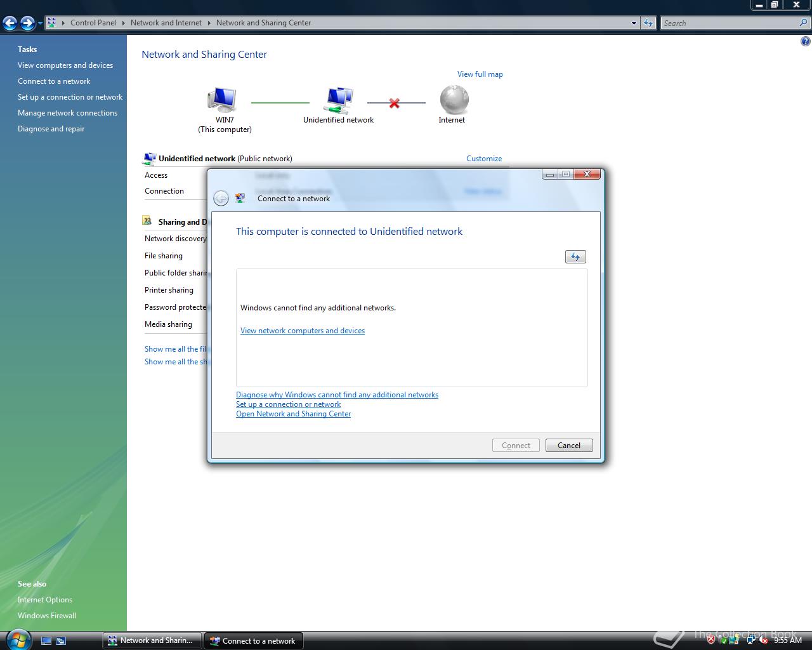Click the Unidentified network icon in map
The width and height of the screenshot is (812, 650).
[339, 100]
